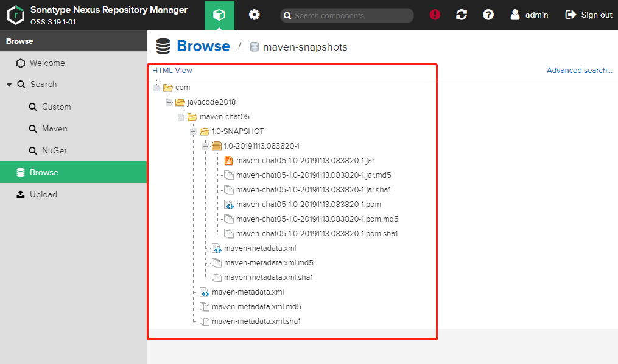Viewport: 618px width, 364px height.
Task: Select maven-chat05-1.0-20191113.083820-1.pom
Action: click(x=309, y=205)
